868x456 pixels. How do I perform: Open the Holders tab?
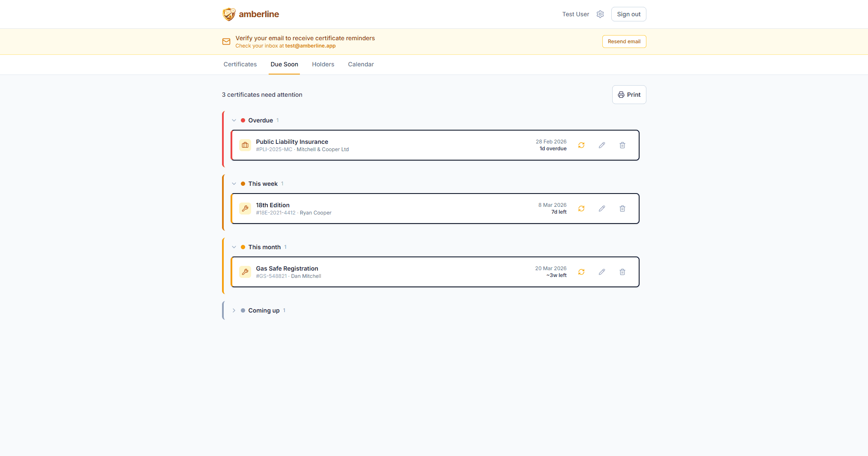pos(323,64)
